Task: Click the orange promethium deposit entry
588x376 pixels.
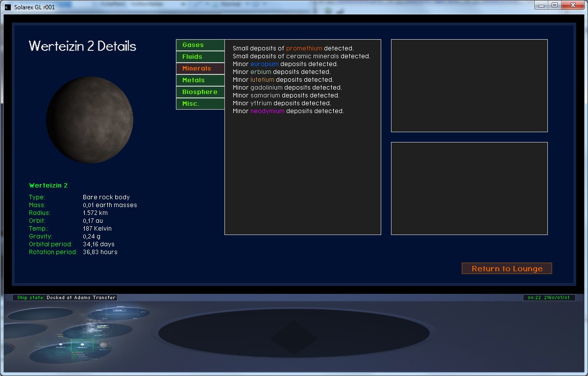Action: coord(304,48)
